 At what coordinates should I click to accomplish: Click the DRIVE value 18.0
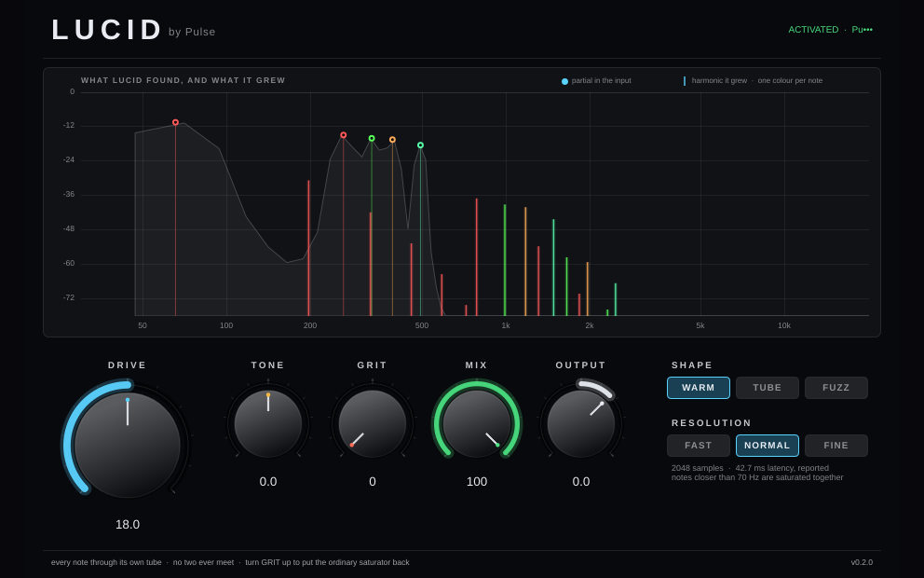[x=128, y=524]
